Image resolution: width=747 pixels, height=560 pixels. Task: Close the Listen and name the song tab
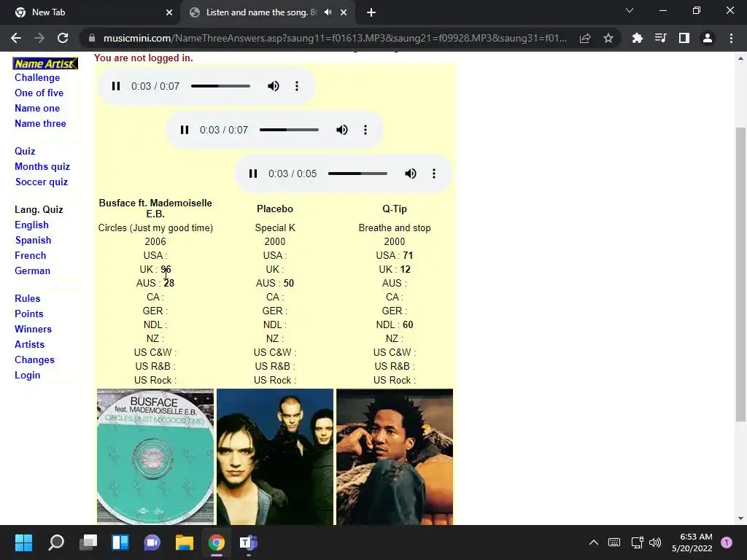[x=344, y=12]
